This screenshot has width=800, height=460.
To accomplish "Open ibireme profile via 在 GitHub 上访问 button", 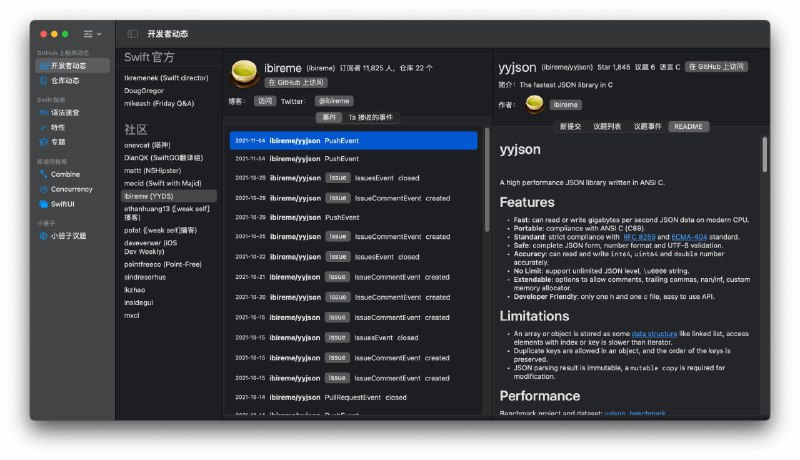I will pyautogui.click(x=296, y=83).
